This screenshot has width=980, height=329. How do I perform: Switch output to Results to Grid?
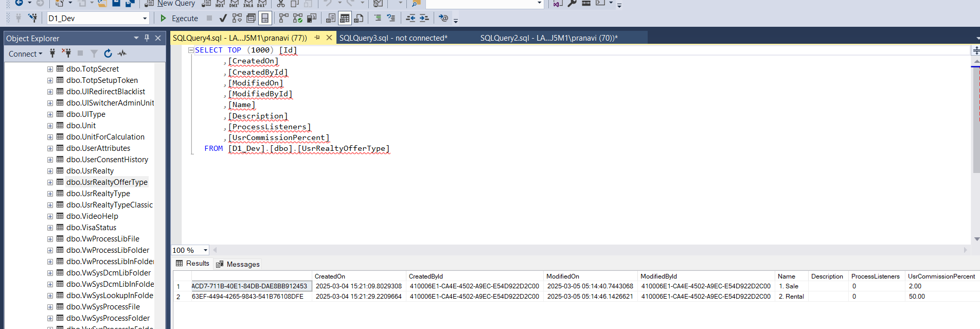(345, 18)
